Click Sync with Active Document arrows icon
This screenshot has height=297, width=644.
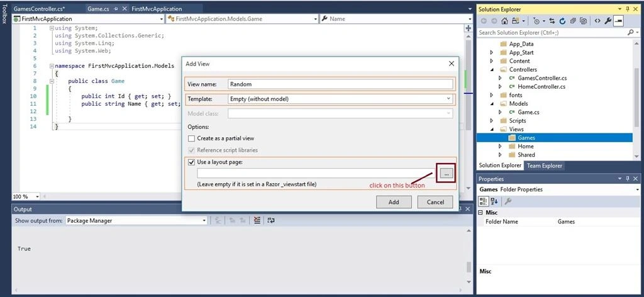[552, 21]
